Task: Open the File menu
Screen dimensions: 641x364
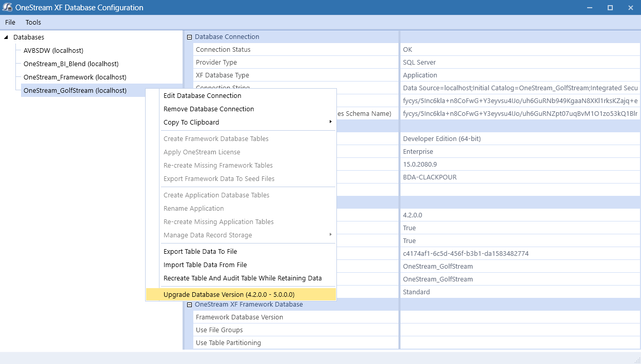Action: (x=10, y=23)
